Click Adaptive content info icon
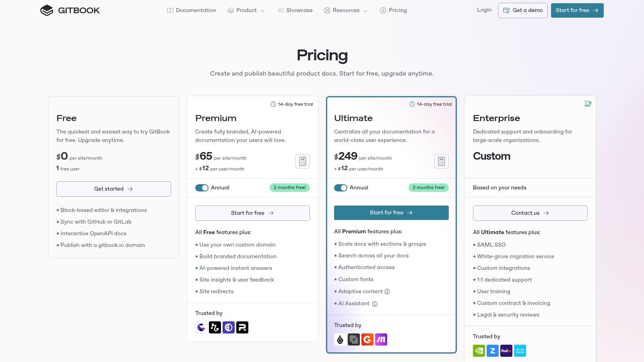The height and width of the screenshot is (362, 644). pyautogui.click(x=387, y=292)
